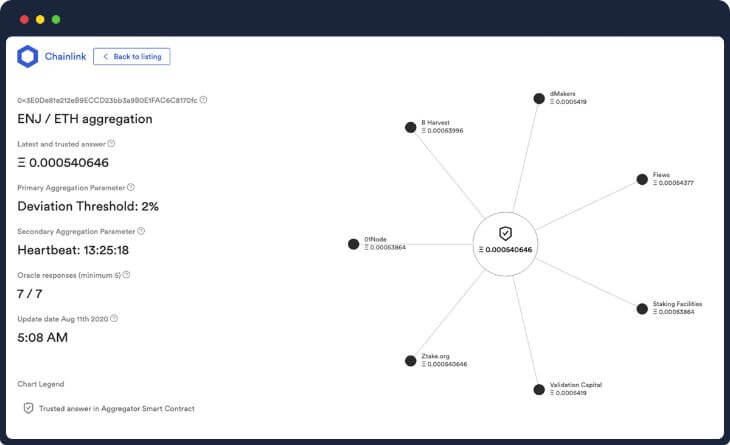Select the 01Node oracle node
This screenshot has height=445, width=730.
pos(353,244)
